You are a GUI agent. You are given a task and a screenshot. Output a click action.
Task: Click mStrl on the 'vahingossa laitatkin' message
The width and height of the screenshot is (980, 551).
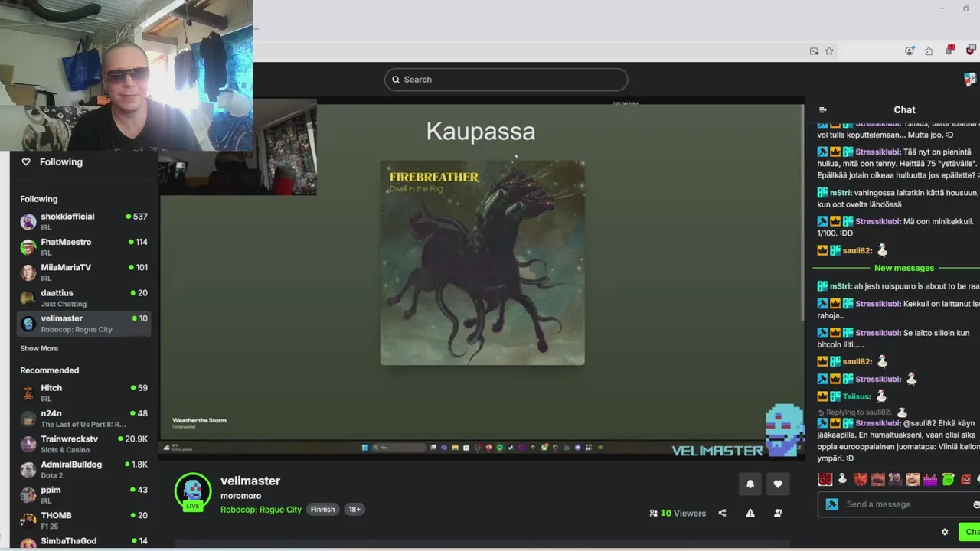click(x=840, y=193)
